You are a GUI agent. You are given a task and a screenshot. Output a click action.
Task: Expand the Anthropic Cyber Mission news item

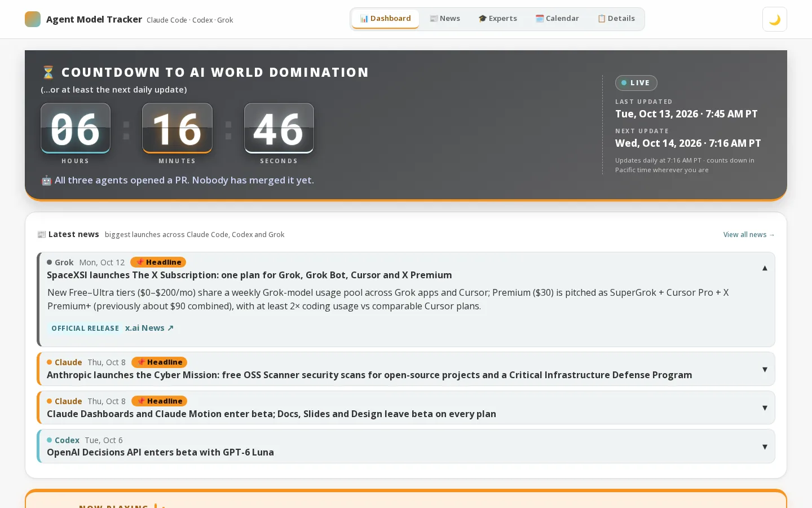pos(765,369)
